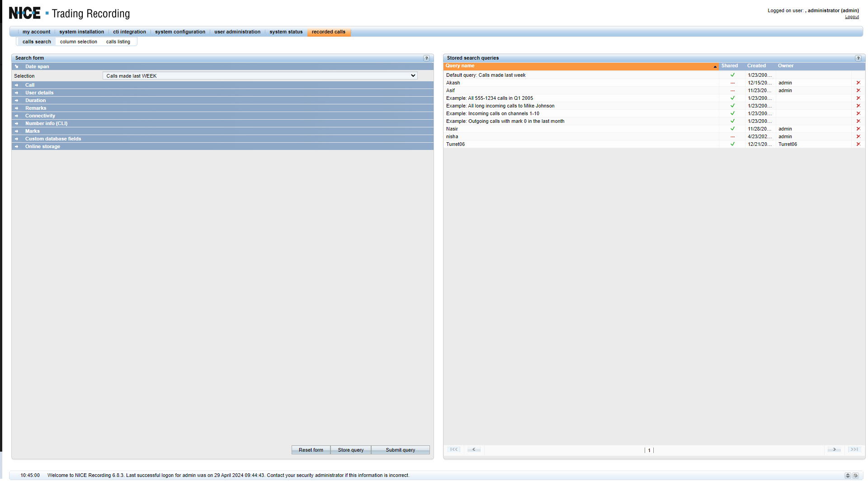Click the Submit query button

(x=400, y=450)
